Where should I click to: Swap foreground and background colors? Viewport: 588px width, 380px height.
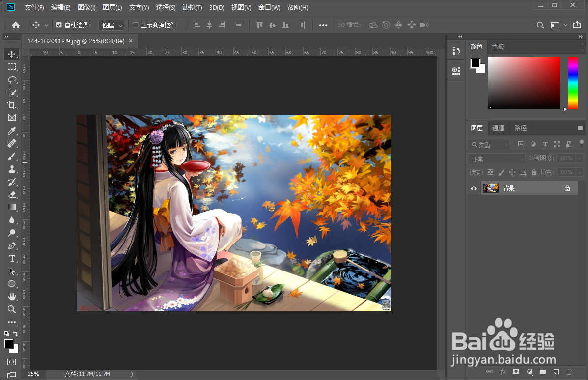coord(15,333)
